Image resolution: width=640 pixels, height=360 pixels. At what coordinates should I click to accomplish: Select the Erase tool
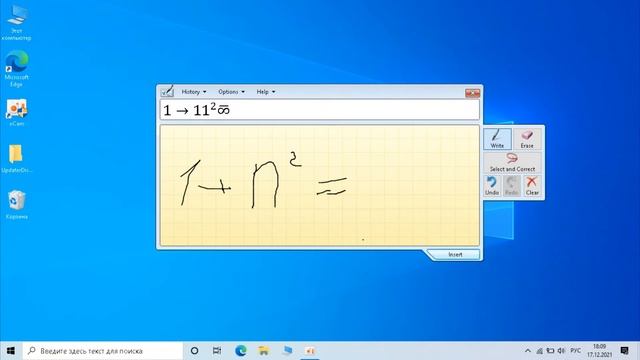click(x=527, y=139)
